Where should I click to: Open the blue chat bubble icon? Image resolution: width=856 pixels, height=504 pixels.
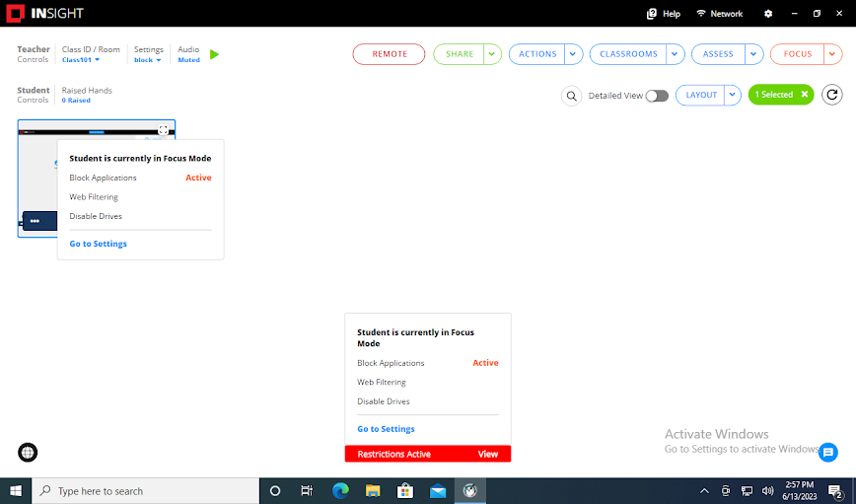(x=828, y=452)
